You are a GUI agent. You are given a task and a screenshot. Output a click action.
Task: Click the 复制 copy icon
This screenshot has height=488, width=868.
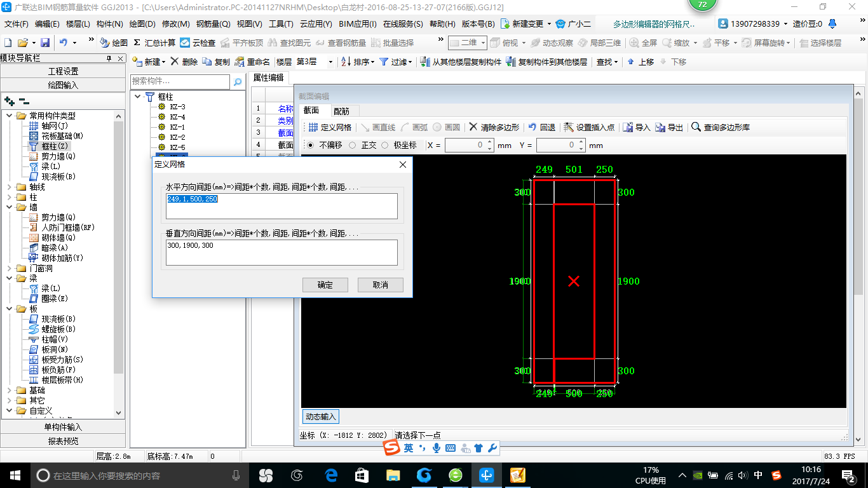pos(207,62)
